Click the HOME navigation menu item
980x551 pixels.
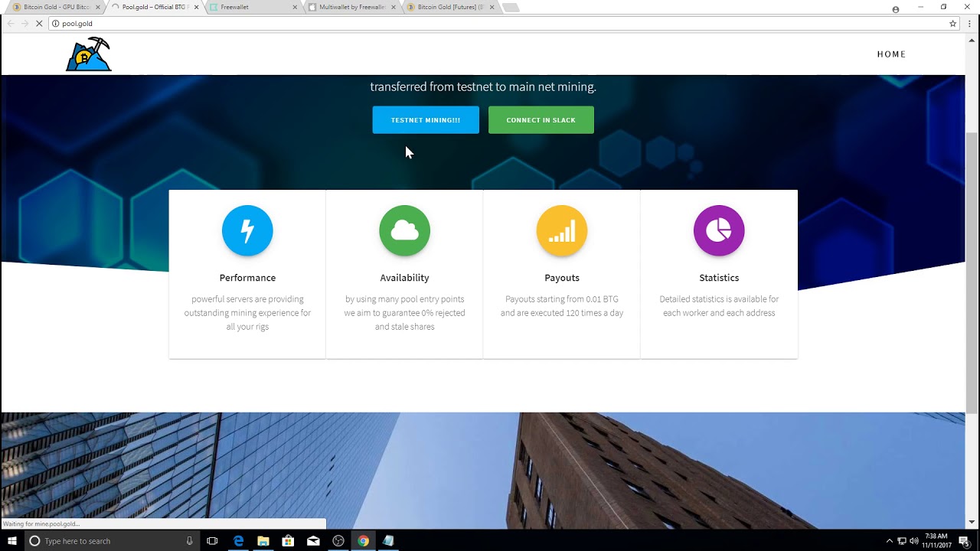[891, 54]
